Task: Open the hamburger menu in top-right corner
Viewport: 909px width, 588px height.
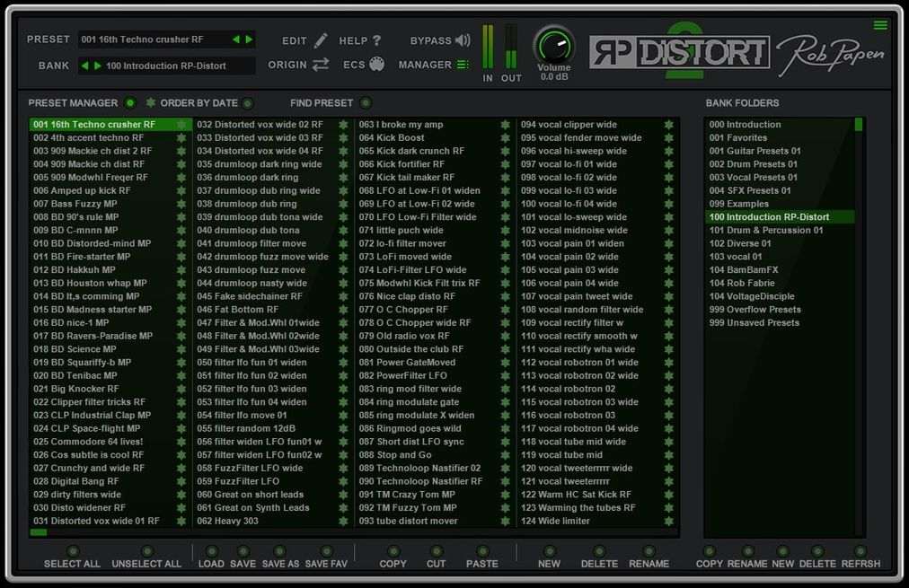Action: (881, 24)
